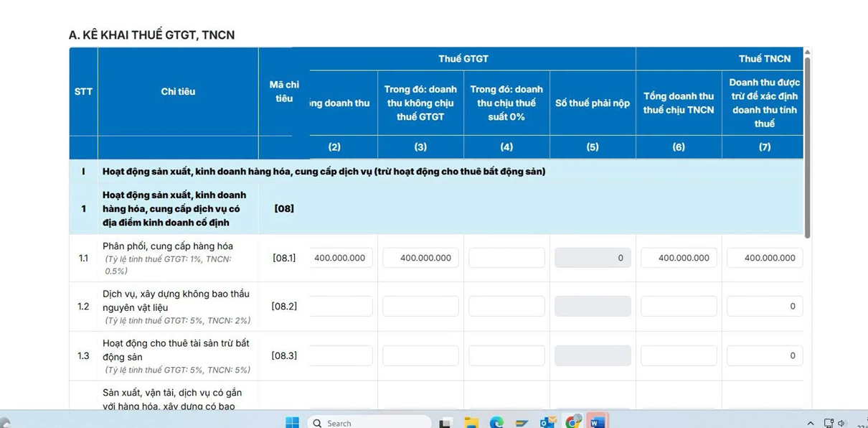This screenshot has width=868, height=428.
Task: Click the column number '(5)' header cell
Action: (x=593, y=147)
